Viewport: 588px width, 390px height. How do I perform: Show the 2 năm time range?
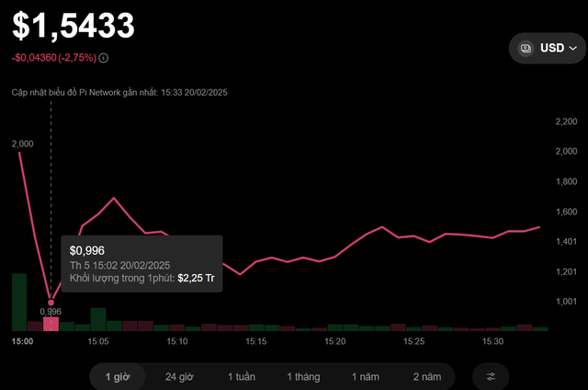427,376
